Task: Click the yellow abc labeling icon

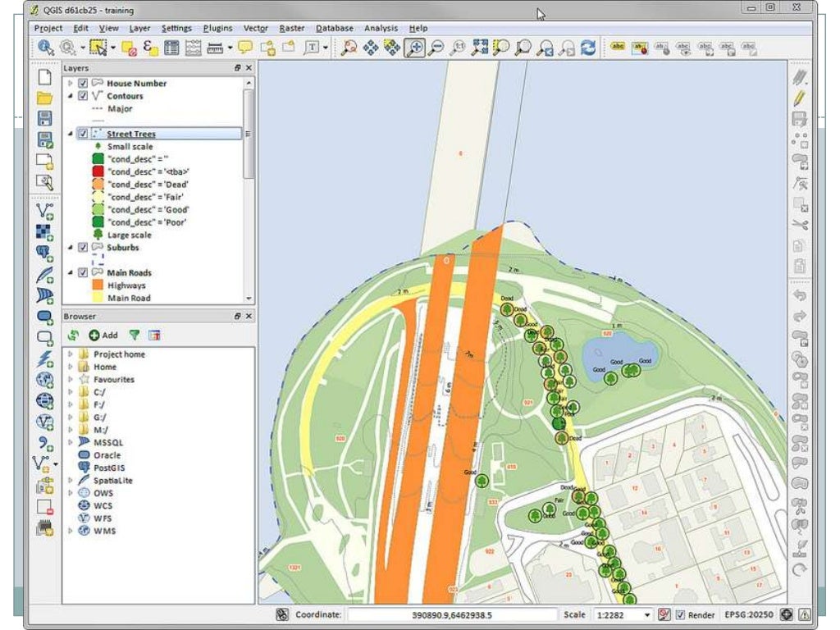Action: pos(618,48)
